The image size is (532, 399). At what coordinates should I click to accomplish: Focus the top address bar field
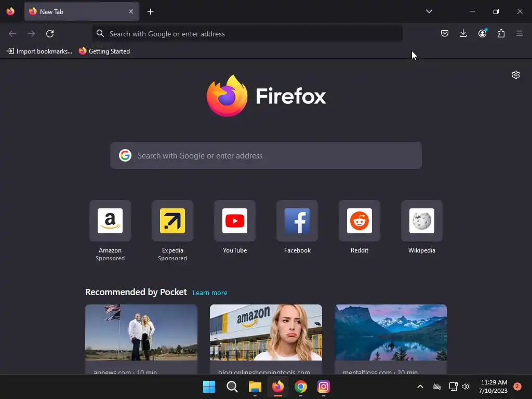click(x=247, y=34)
